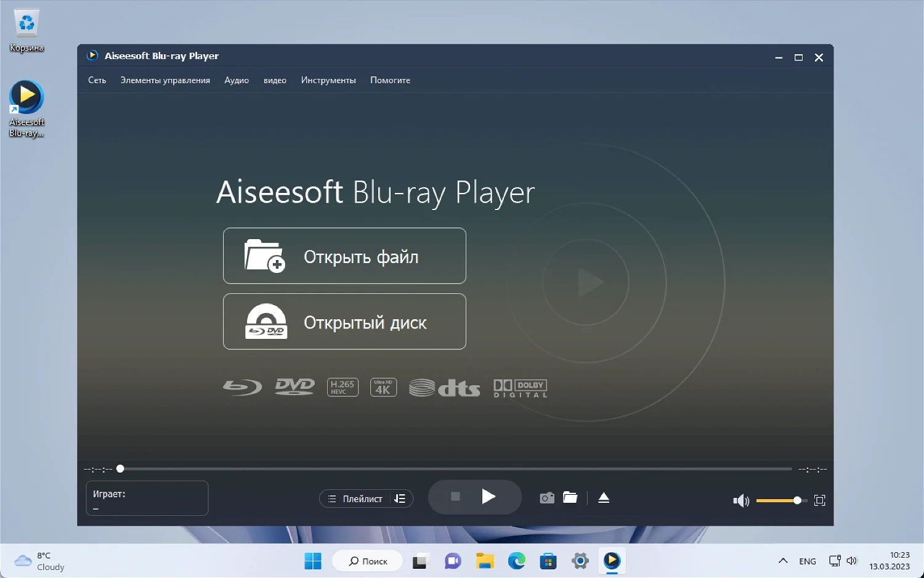Enter fullscreen mode via the frame icon

pos(819,500)
